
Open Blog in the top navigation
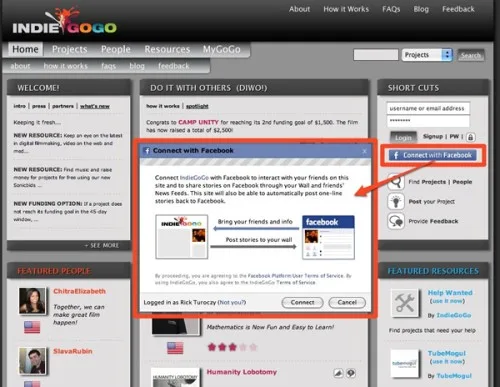[421, 9]
